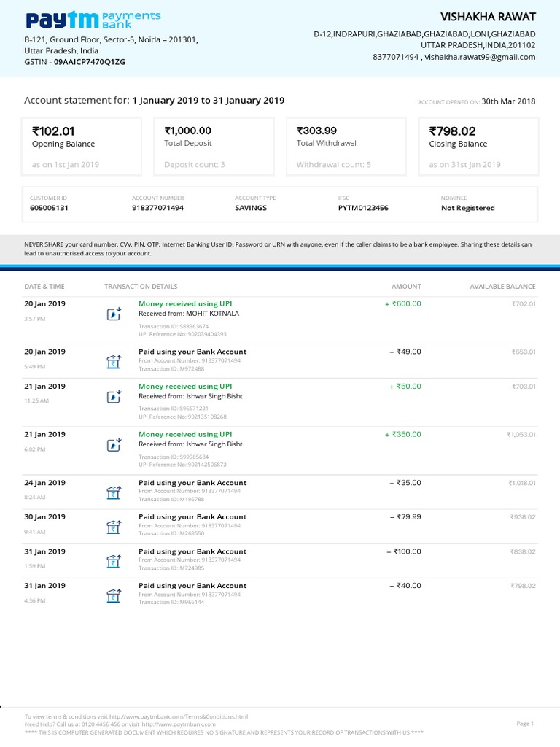The height and width of the screenshot is (747, 560).
Task: Click the UPI received icon for ₹600.00 transaction
Action: (114, 314)
